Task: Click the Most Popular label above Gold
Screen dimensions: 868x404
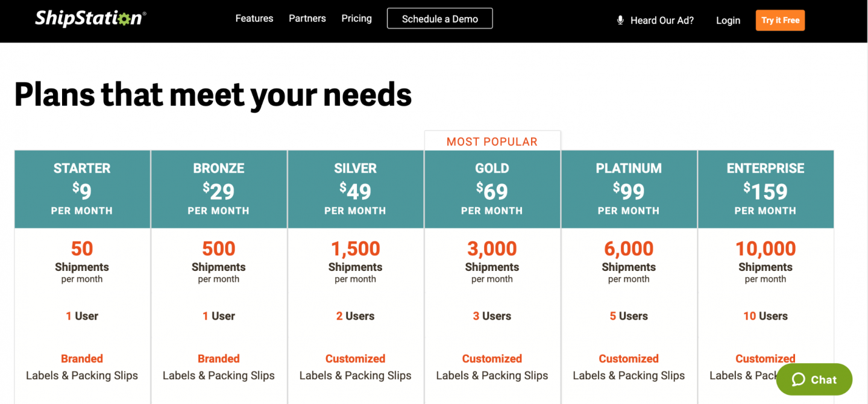Action: 492,141
